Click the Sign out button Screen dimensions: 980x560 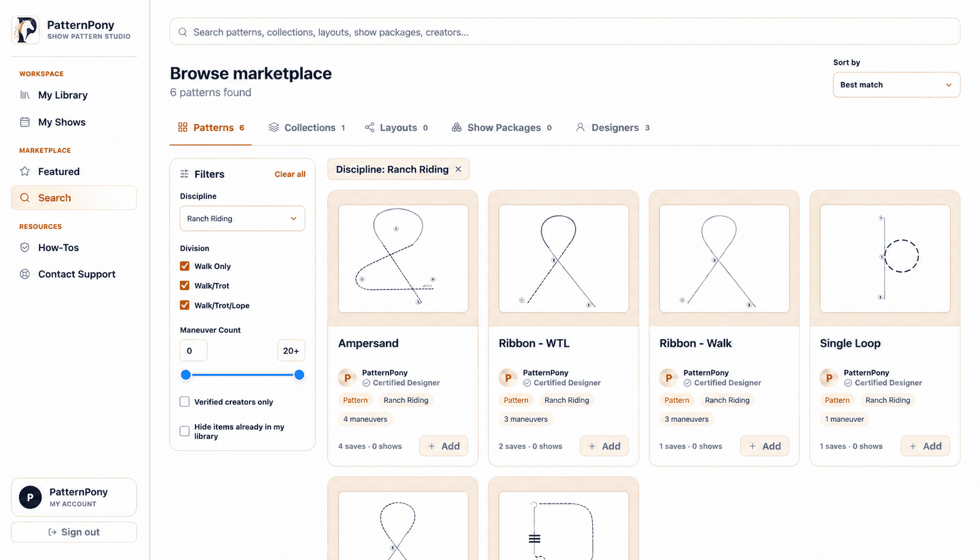pos(74,532)
